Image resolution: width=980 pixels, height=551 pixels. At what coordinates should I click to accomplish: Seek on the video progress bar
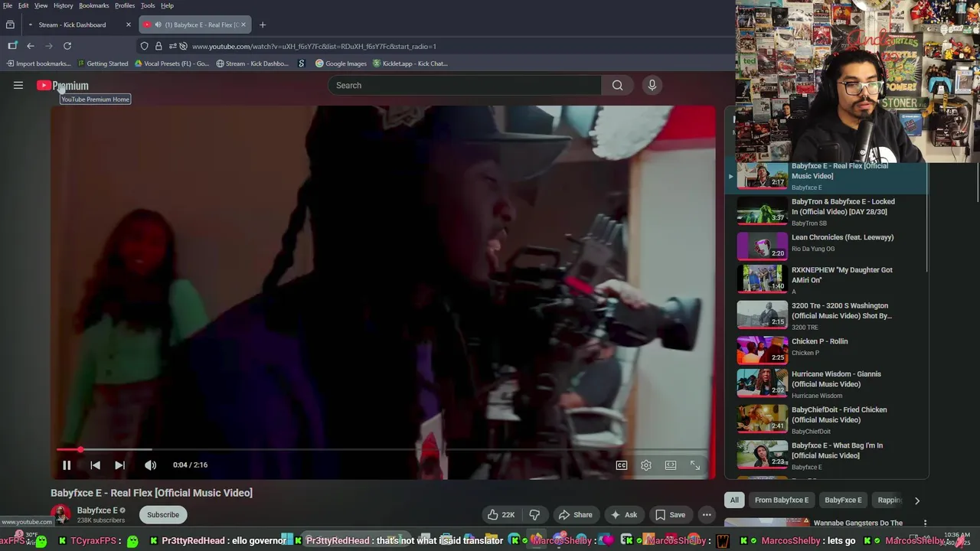tap(384, 449)
